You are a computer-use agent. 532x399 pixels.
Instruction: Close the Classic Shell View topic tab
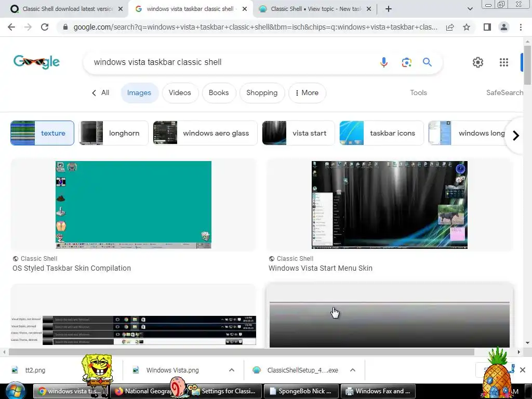369,9
